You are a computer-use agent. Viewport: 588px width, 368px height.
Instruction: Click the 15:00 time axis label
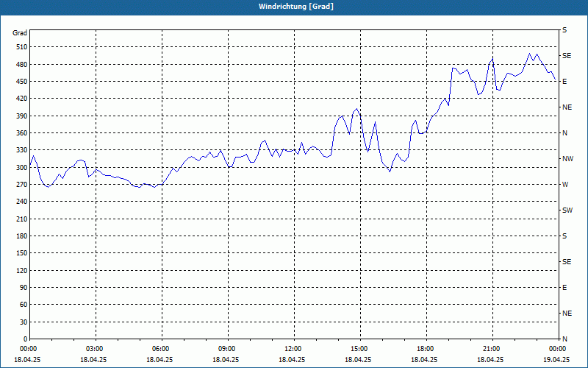click(x=359, y=349)
